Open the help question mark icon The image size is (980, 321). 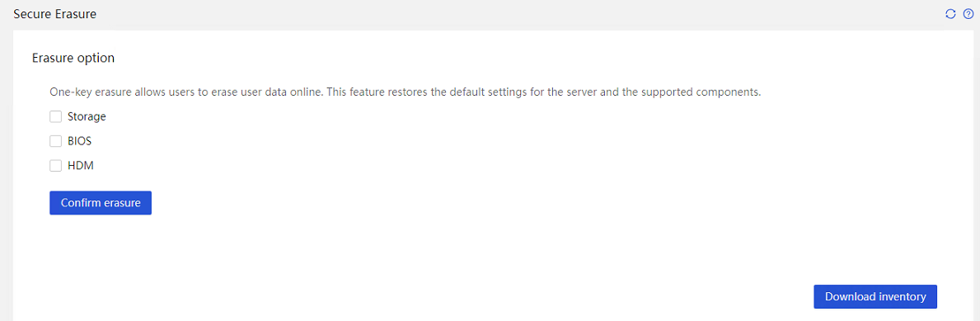968,14
